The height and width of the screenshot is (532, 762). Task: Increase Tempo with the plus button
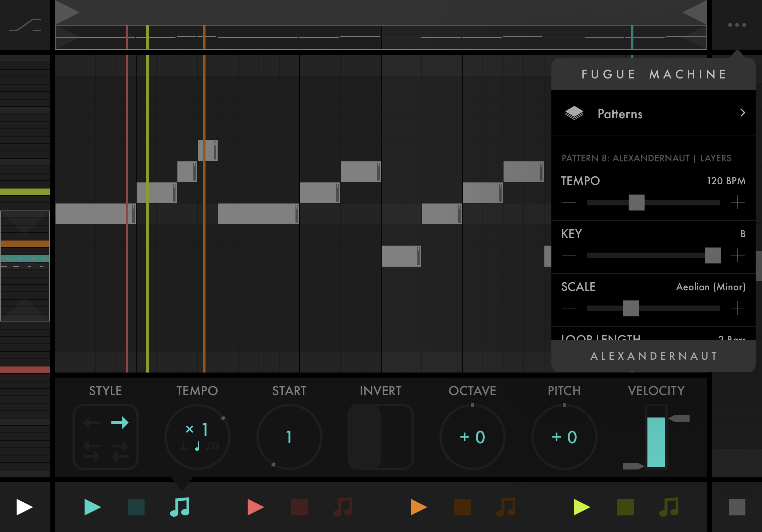[737, 202]
